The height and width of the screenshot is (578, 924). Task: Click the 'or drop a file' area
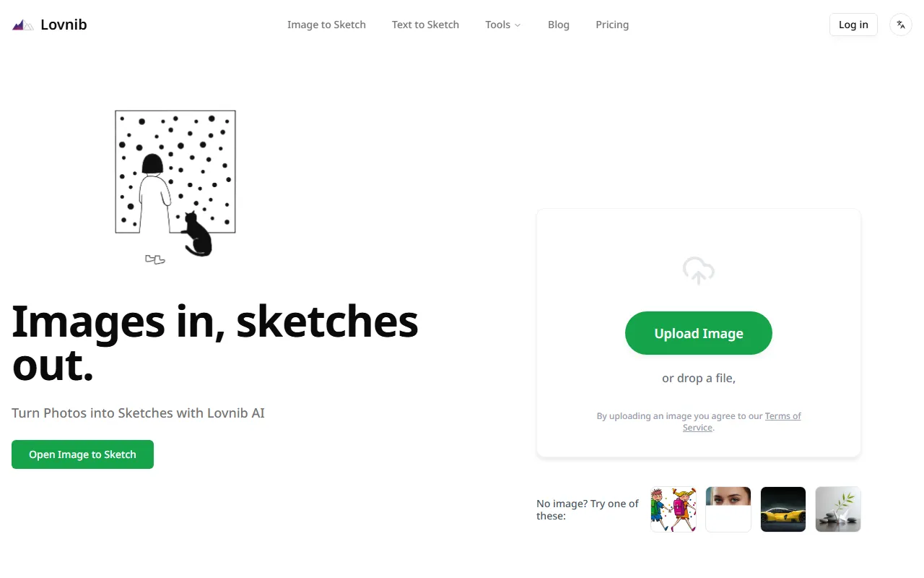click(x=699, y=378)
